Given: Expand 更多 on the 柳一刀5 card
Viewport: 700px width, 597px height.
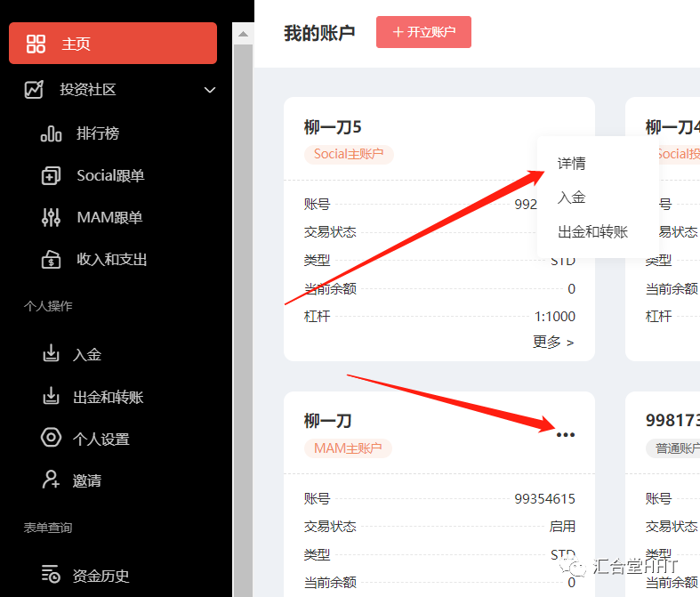Looking at the screenshot, I should coord(553,342).
